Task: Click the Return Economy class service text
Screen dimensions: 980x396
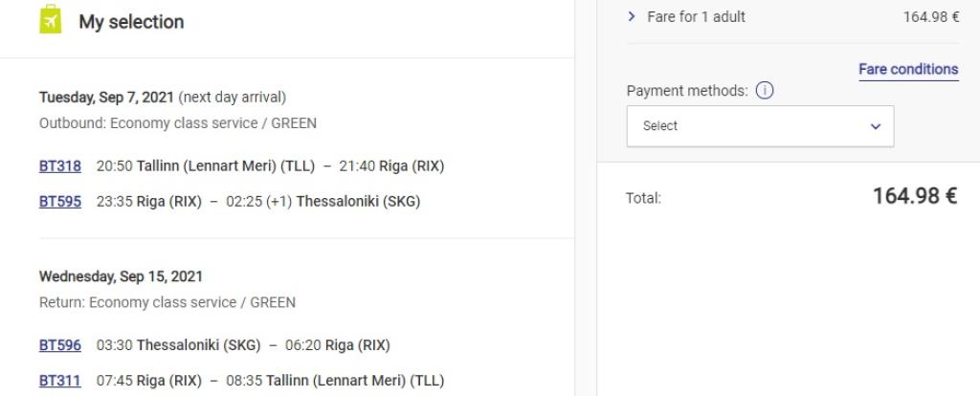Action: (x=167, y=302)
